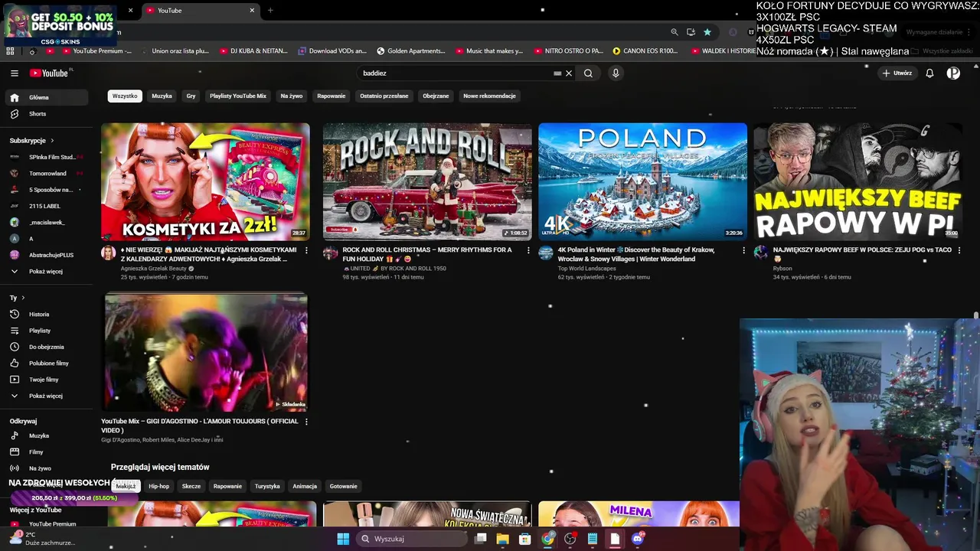980x551 pixels.
Task: Select the Skecze topic chip
Action: [x=191, y=487]
